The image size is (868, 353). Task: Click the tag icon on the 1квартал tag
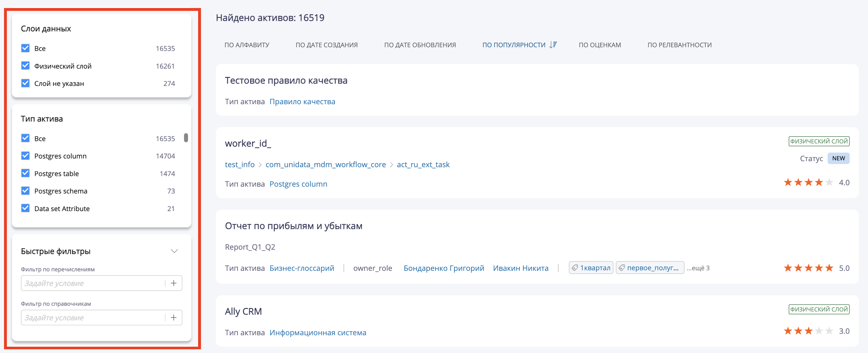[575, 267]
